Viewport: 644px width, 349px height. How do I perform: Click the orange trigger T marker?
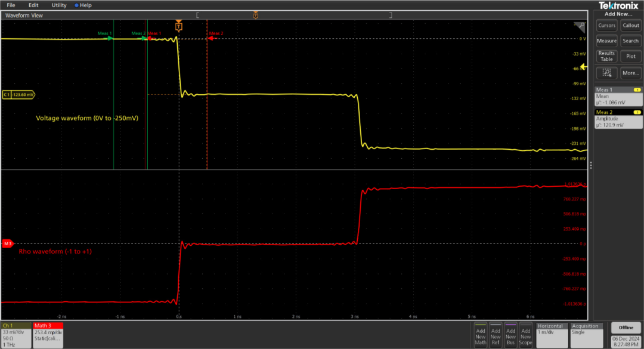coord(179,27)
